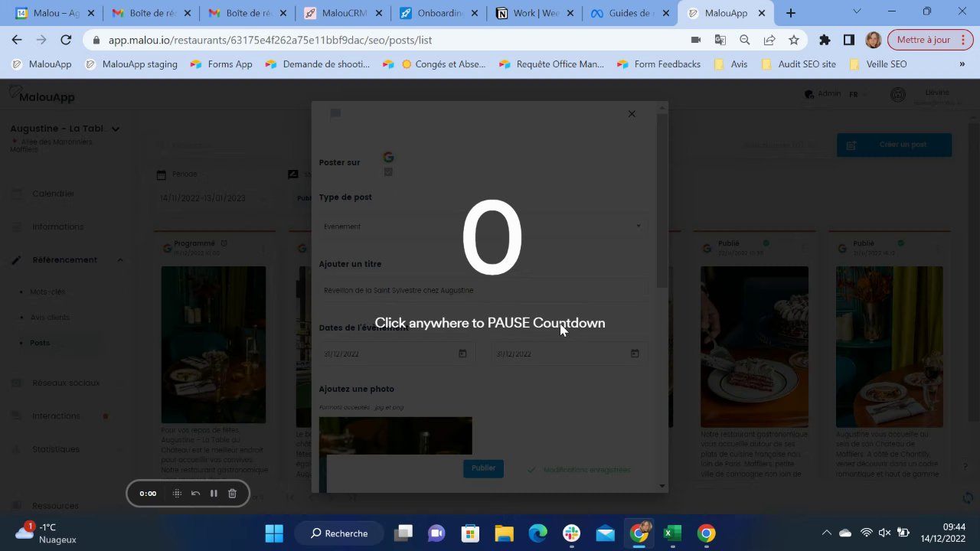Open Réseaux sociaux in the sidebar
This screenshot has height=551, width=980.
(x=66, y=383)
